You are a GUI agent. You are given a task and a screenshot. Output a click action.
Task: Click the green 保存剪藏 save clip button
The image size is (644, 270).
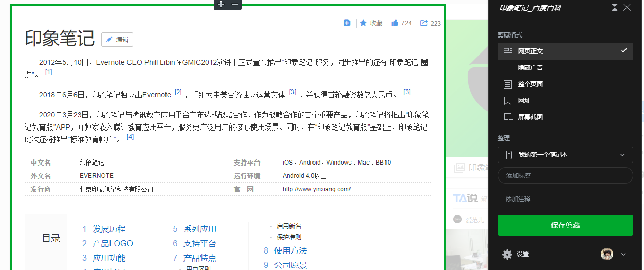pos(565,225)
